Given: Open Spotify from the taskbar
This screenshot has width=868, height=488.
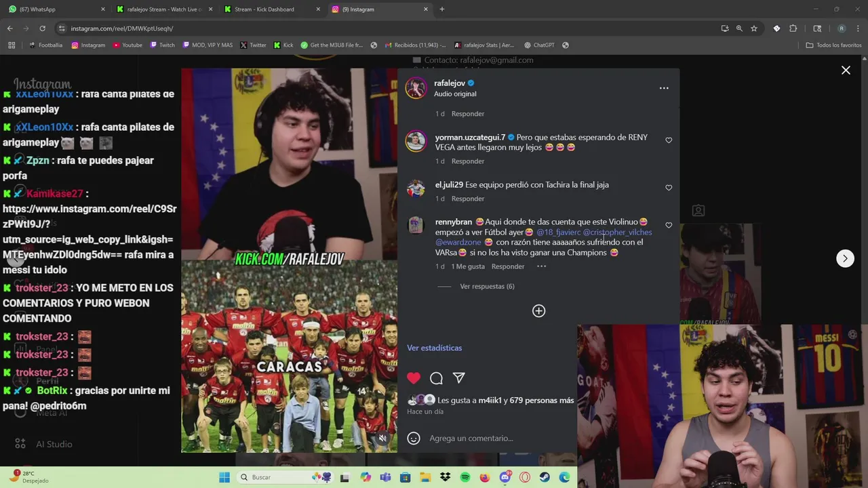Looking at the screenshot, I should 465,477.
